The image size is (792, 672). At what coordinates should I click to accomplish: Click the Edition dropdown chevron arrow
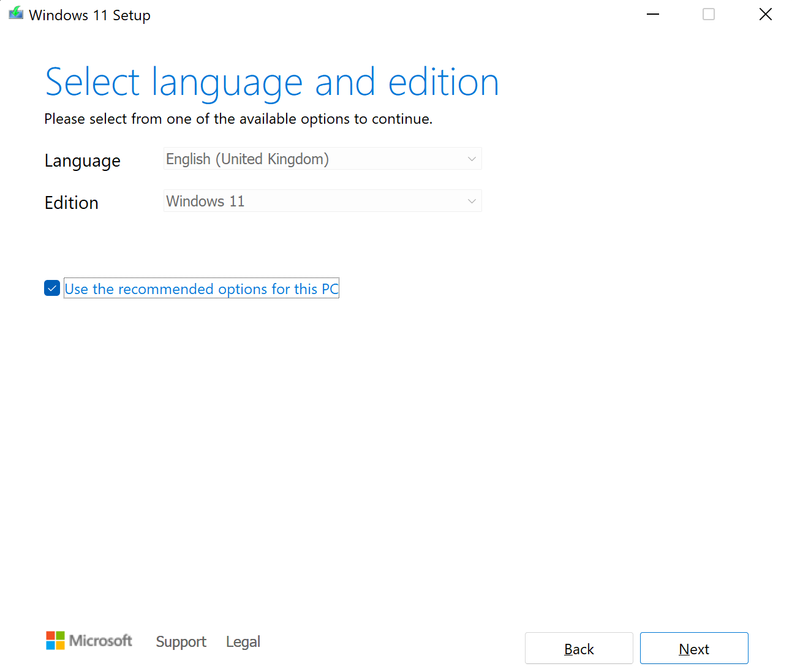(x=471, y=200)
